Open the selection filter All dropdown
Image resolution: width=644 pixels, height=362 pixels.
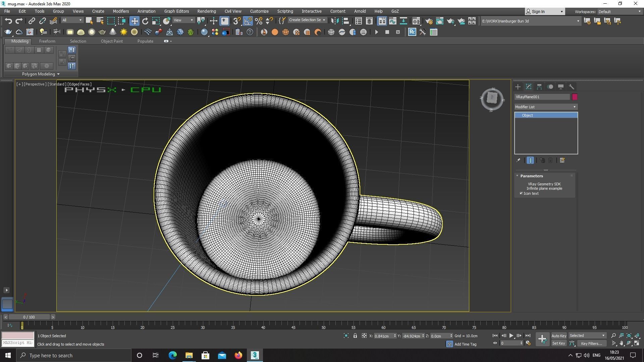point(72,20)
